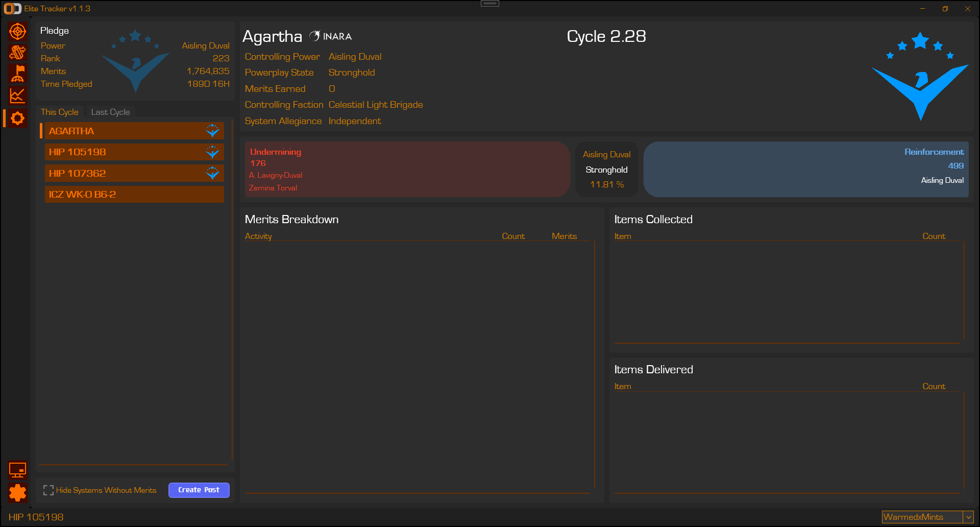Click the Count header under Items Delivered
This screenshot has width=980, height=527.
[x=934, y=386]
